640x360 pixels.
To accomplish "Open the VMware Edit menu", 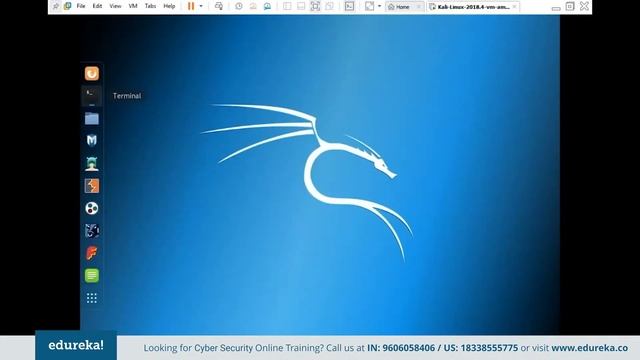I will point(97,6).
